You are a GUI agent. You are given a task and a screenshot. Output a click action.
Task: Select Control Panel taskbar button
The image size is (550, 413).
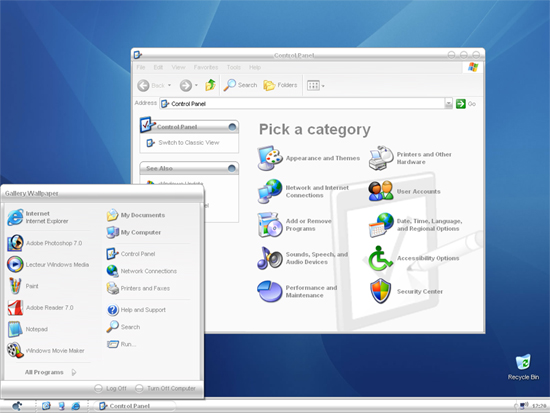tap(135, 406)
